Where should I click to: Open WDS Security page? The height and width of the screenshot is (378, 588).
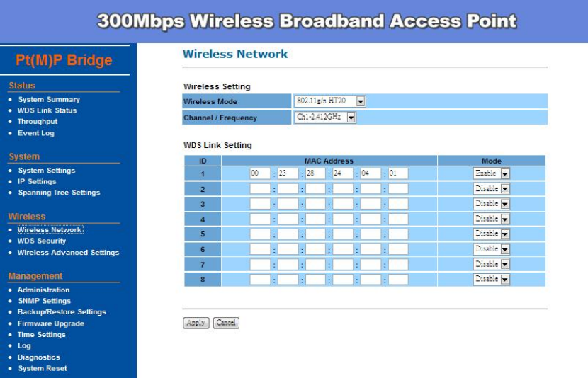[42, 241]
